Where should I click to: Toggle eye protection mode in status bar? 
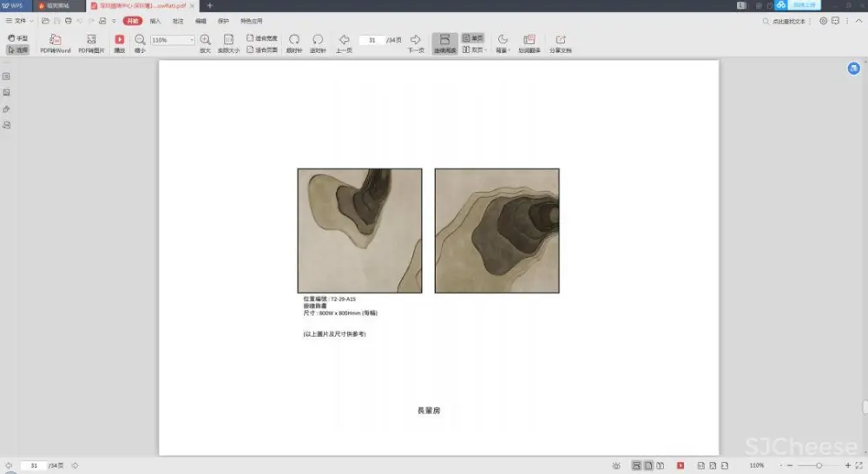(616, 465)
